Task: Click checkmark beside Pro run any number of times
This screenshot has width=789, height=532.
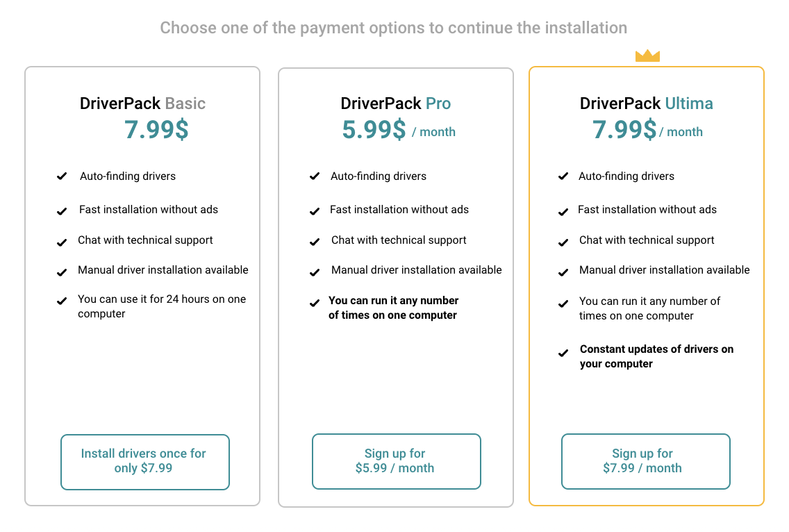Action: click(x=315, y=304)
